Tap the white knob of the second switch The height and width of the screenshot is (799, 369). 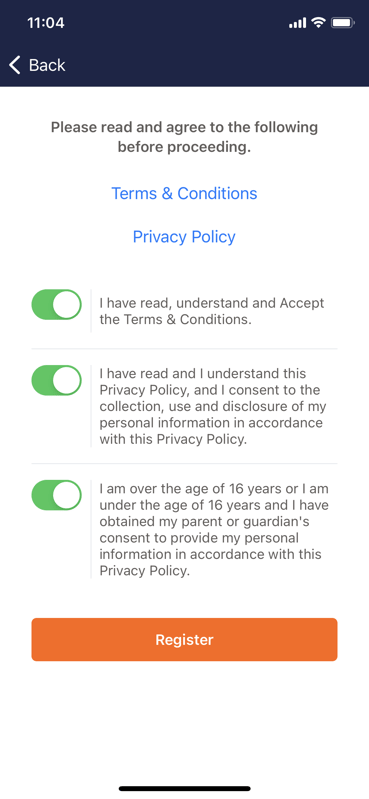[67, 380]
